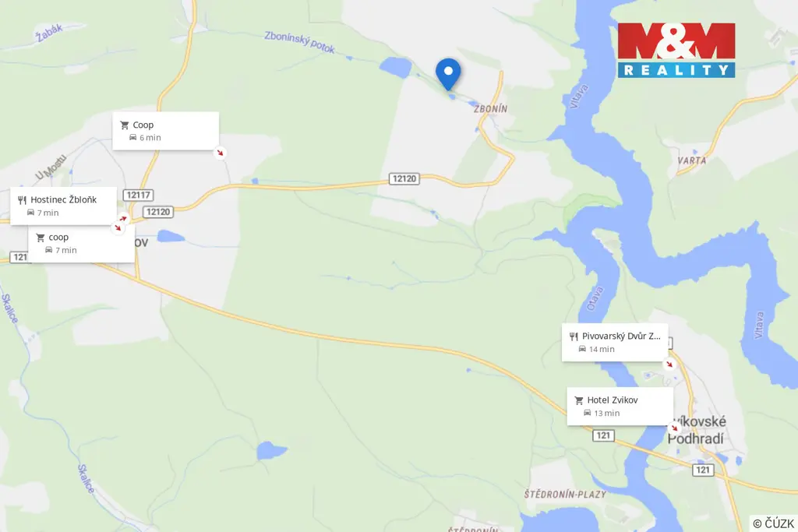
Task: Click the ZBONÍN village label
Action: (x=491, y=109)
